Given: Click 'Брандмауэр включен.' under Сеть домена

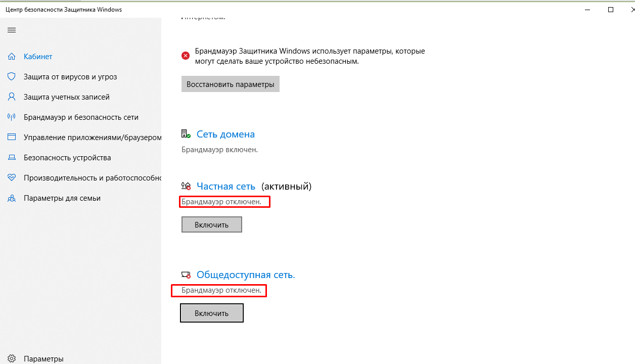Looking at the screenshot, I should click(219, 150).
